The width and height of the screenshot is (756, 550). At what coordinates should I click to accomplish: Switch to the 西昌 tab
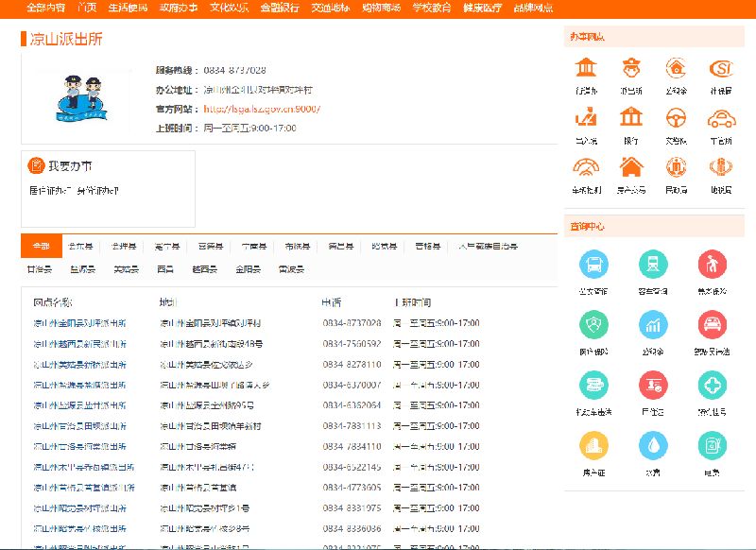tap(165, 269)
